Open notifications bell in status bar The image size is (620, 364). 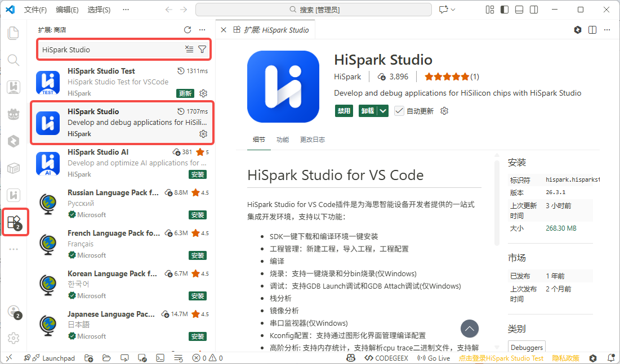click(x=611, y=358)
